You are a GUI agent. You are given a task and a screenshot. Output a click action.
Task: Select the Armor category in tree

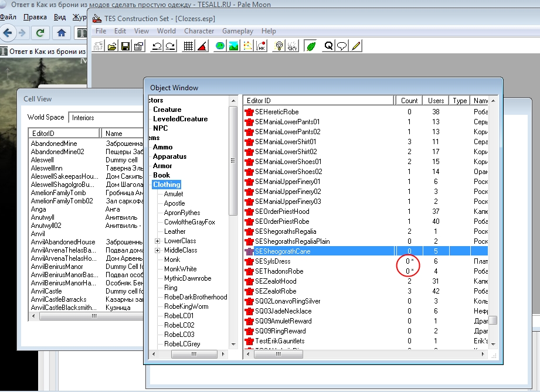click(162, 166)
